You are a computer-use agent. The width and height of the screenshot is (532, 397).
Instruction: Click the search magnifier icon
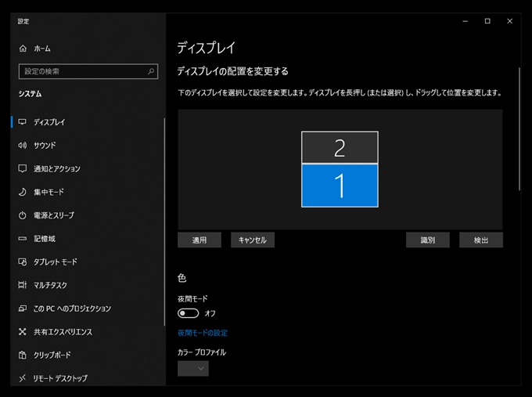pos(151,71)
